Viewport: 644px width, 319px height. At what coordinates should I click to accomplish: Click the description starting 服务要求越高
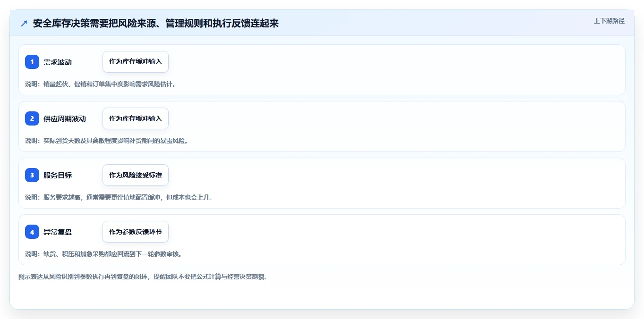click(x=119, y=197)
